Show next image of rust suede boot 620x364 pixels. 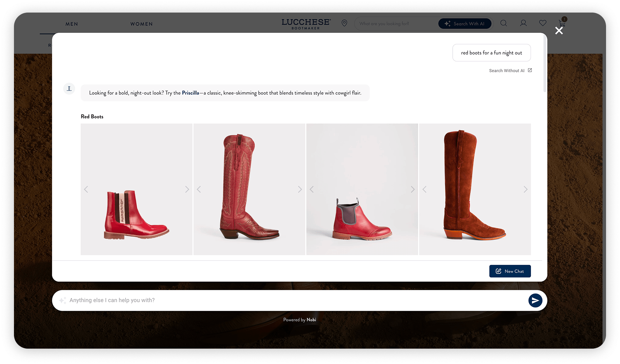[x=525, y=189]
